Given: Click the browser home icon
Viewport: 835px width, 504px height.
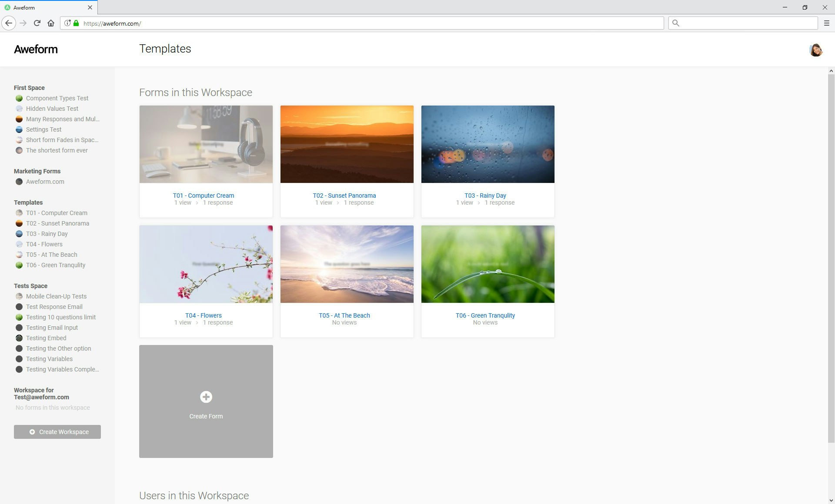Looking at the screenshot, I should pyautogui.click(x=50, y=23).
